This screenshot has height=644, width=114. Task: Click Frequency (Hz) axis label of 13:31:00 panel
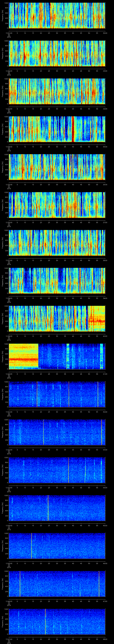[x=3, y=16]
